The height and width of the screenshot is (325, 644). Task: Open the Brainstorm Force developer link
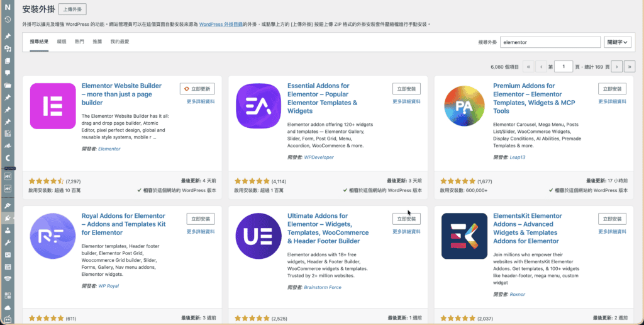click(323, 287)
